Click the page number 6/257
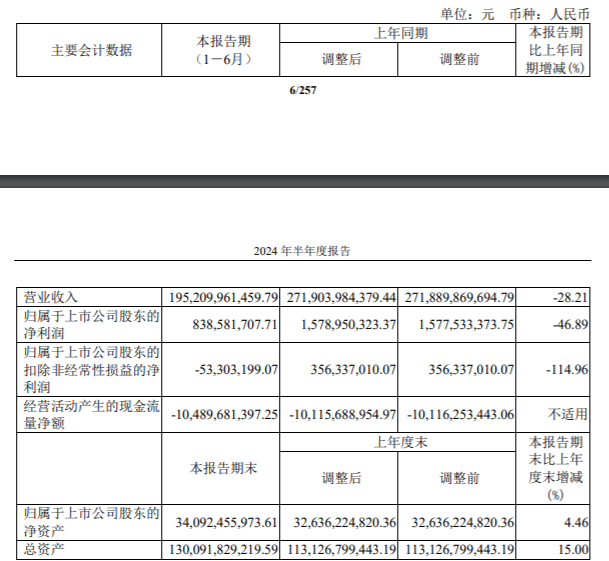609x561 pixels. 303,90
